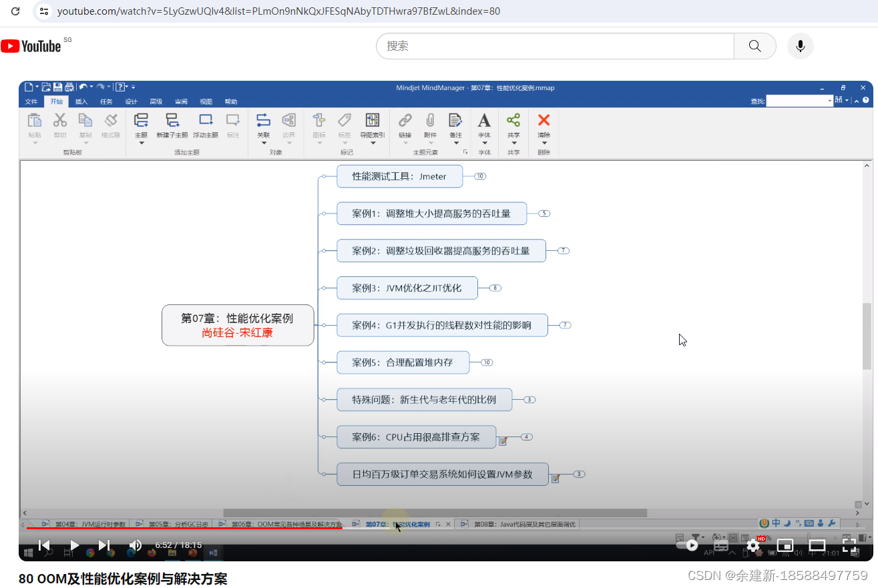Viewport: 878px width, 588px height.
Task: Open the video in miniplayer
Action: [785, 545]
